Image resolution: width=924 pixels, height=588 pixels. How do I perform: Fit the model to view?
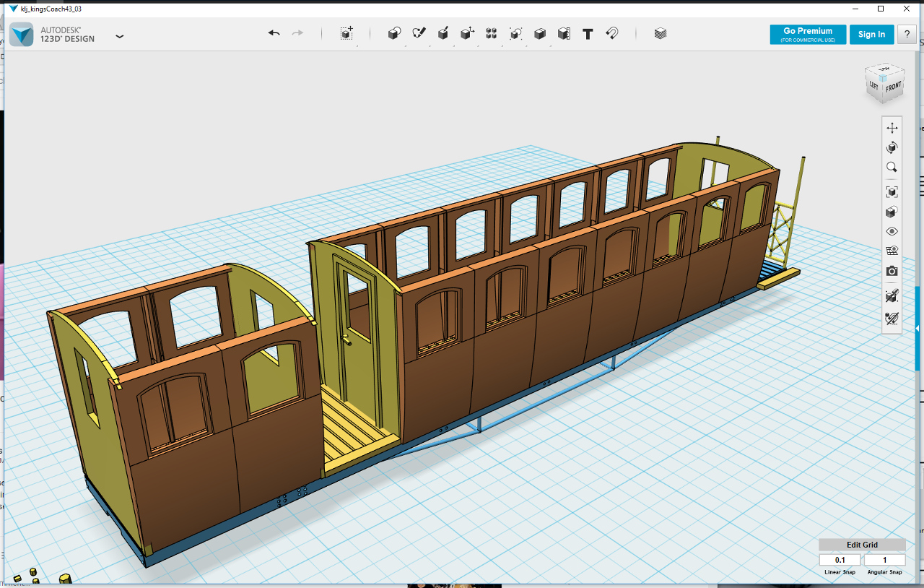892,192
